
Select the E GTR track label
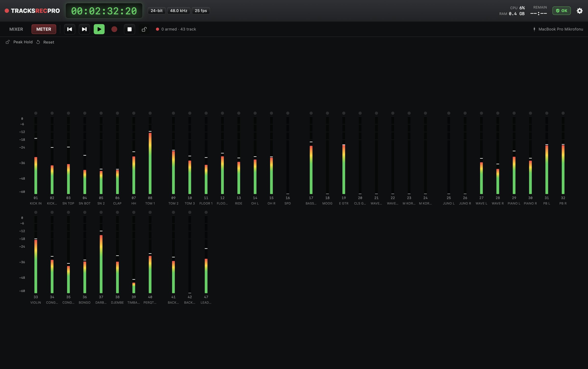pyautogui.click(x=344, y=203)
